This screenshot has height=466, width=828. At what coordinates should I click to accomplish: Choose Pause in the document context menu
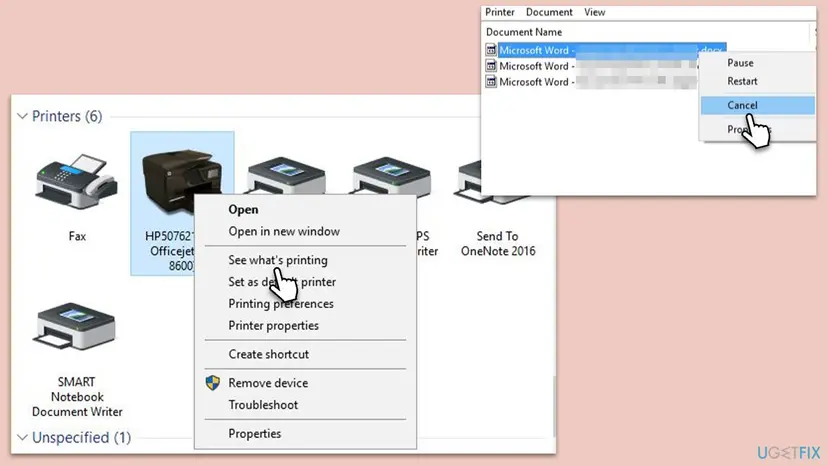coord(758,63)
